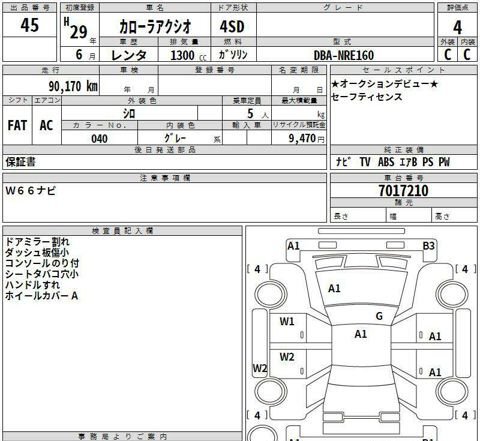Select the 保証書 item
The height and width of the screenshot is (441, 480).
(x=21, y=162)
